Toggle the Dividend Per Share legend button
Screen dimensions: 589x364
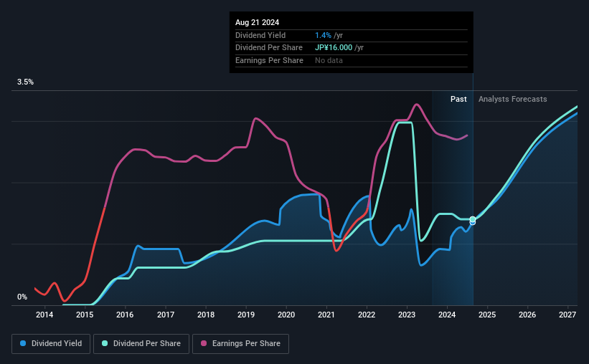[x=141, y=344]
